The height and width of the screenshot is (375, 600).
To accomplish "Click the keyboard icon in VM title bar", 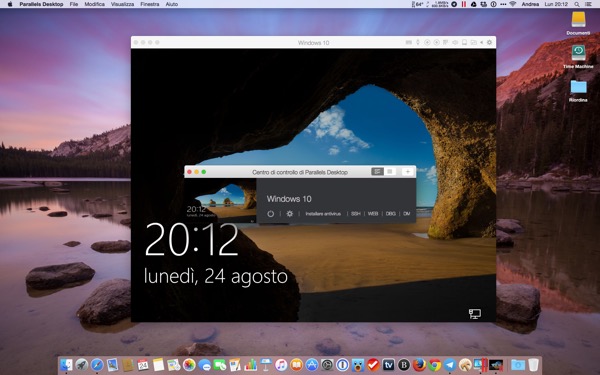I will [409, 42].
